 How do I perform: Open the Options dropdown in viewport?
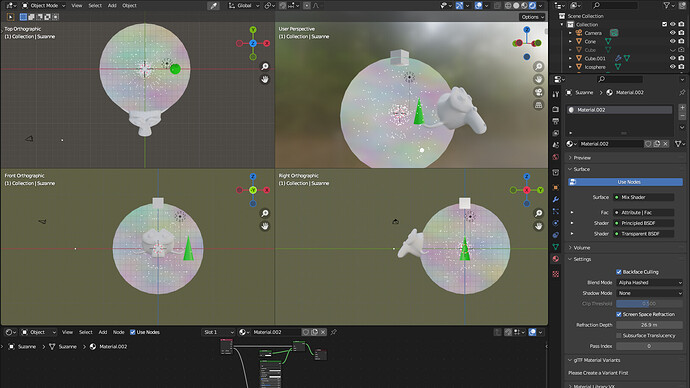click(532, 17)
